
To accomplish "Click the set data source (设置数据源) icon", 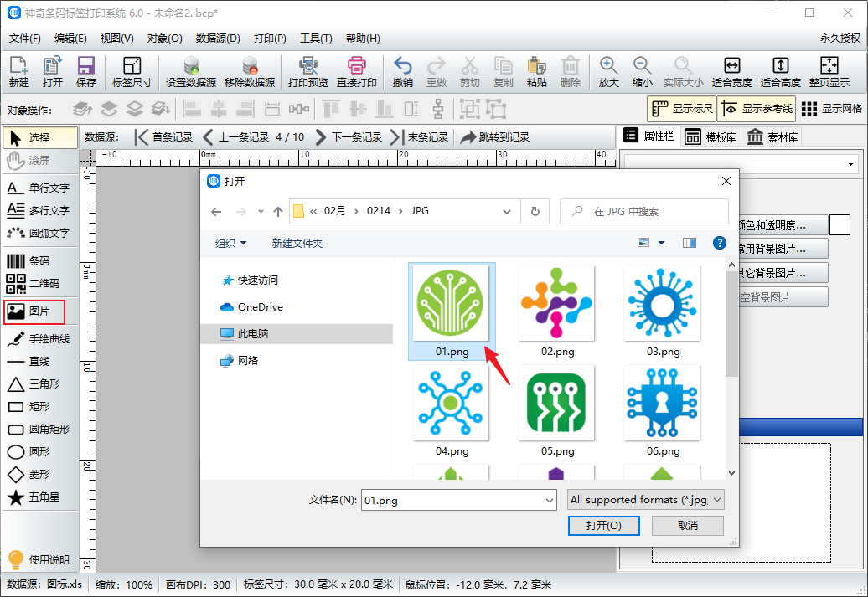I will (191, 72).
